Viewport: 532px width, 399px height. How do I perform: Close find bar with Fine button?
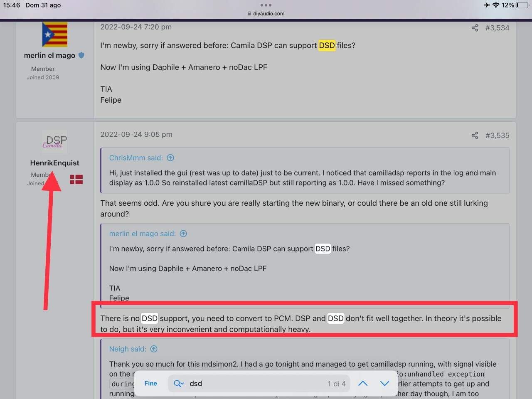[151, 383]
